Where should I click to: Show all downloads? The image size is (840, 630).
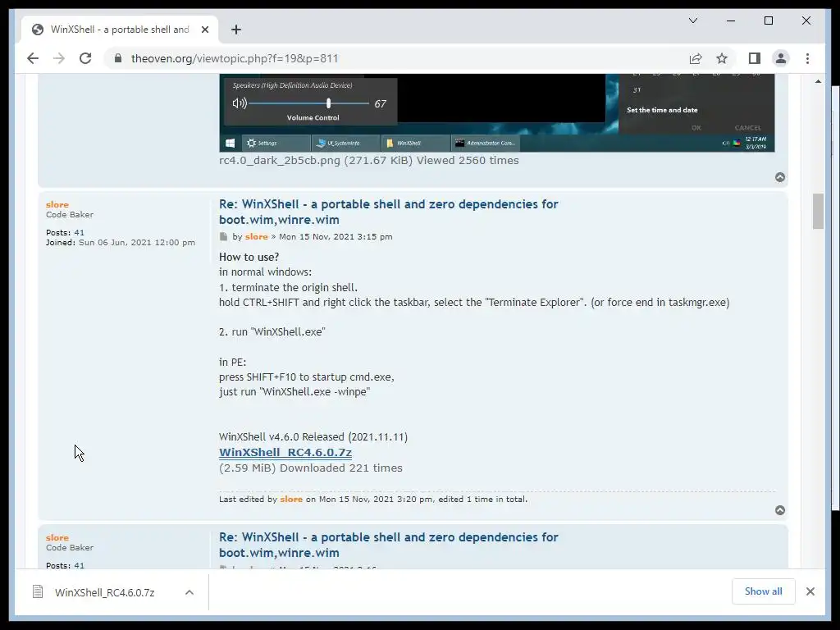click(x=764, y=591)
